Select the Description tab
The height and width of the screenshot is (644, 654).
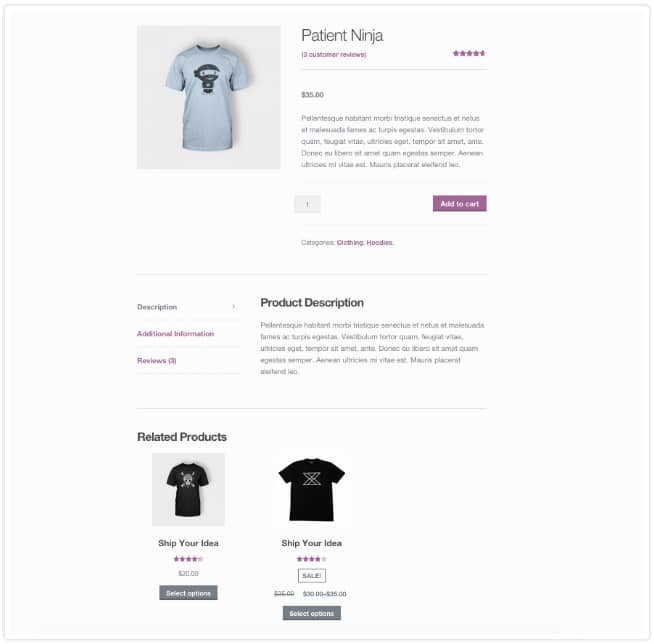[x=157, y=307]
